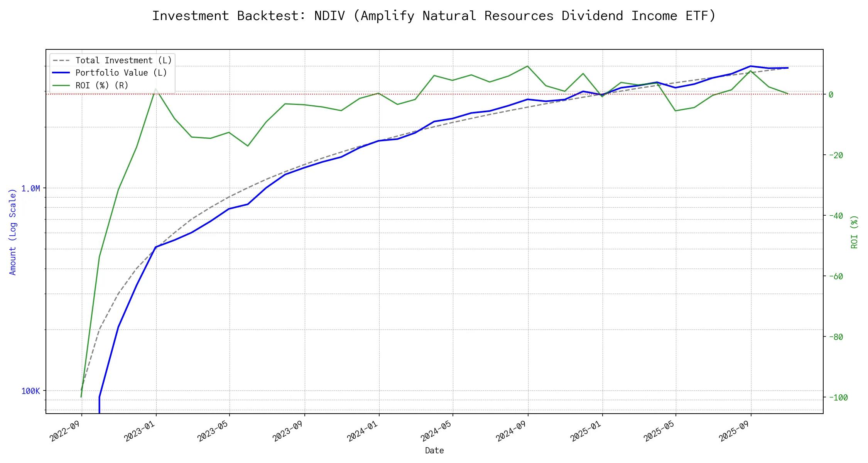Click the 2024-01 date tick label
Image resolution: width=868 pixels, height=463 pixels.
[363, 431]
